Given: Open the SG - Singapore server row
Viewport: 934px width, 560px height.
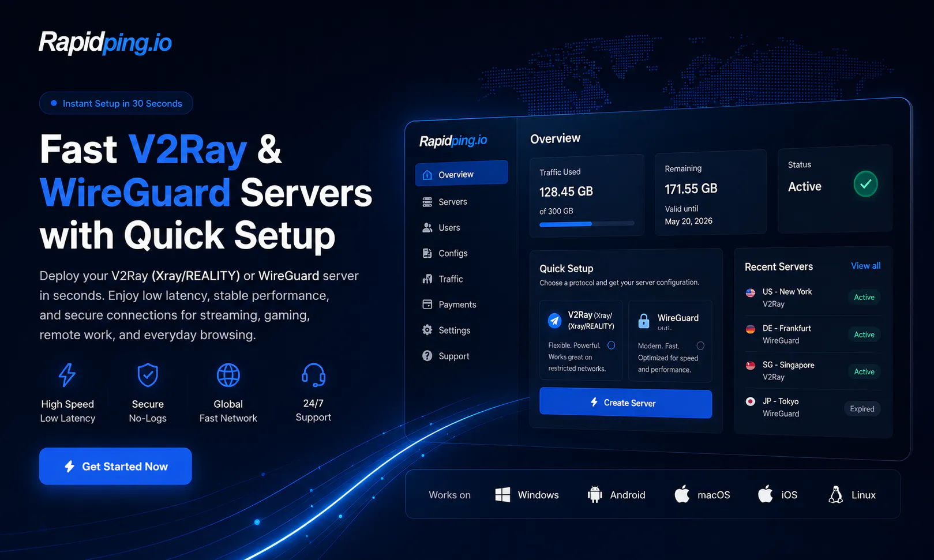Looking at the screenshot, I should 812,371.
